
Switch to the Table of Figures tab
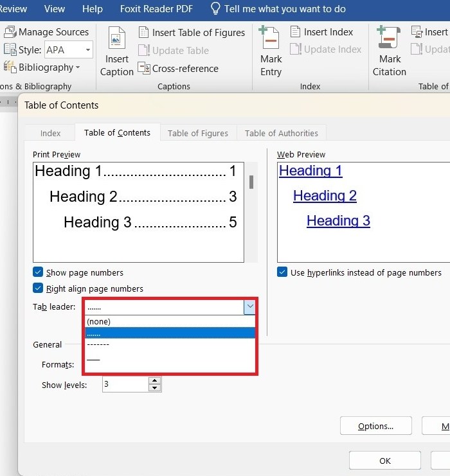(198, 133)
